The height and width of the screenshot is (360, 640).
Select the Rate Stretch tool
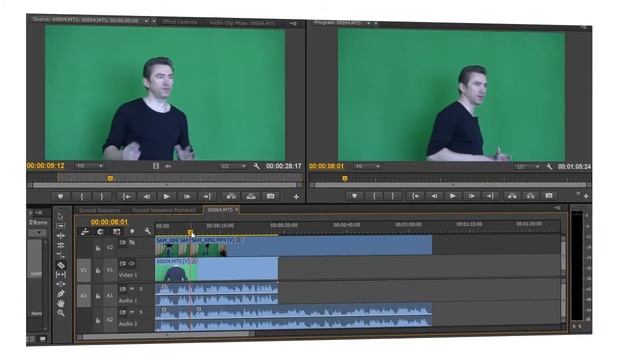point(60,255)
